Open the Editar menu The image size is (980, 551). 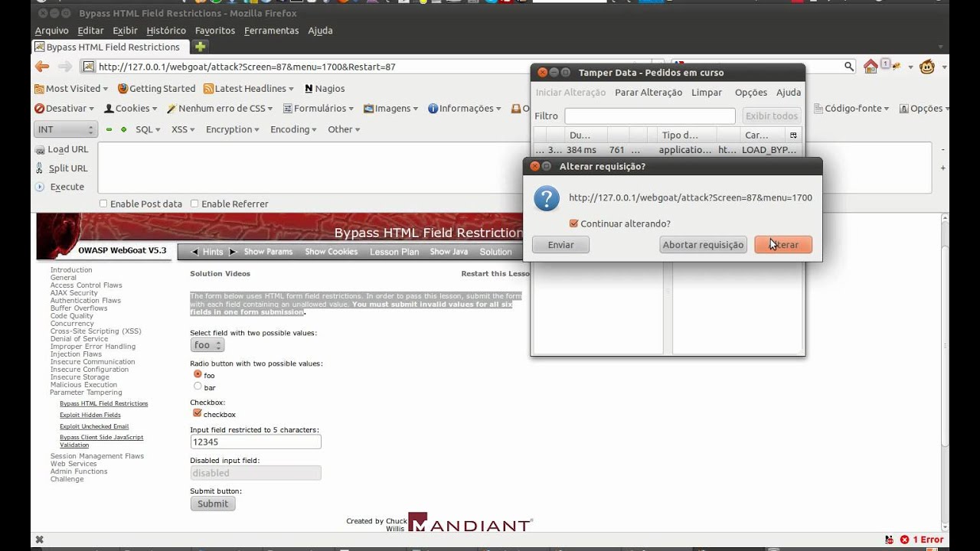90,31
